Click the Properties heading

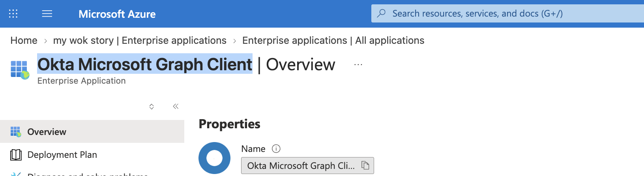click(229, 124)
